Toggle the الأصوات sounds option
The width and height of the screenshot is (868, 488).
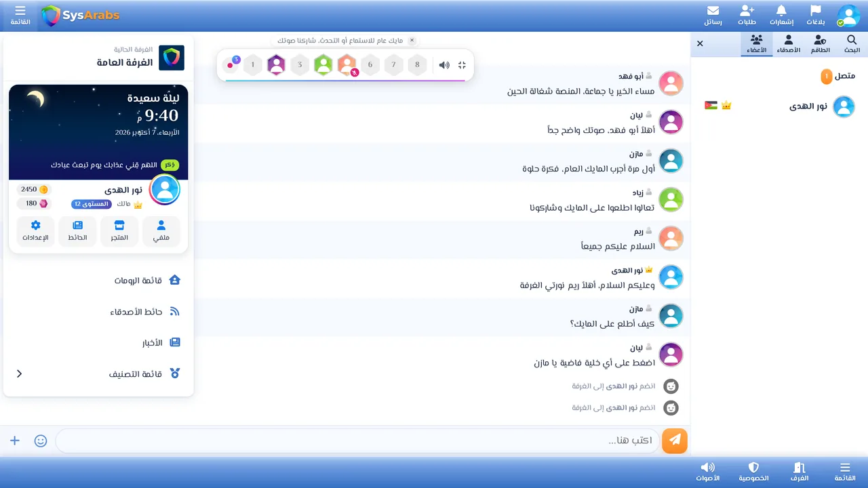click(708, 472)
